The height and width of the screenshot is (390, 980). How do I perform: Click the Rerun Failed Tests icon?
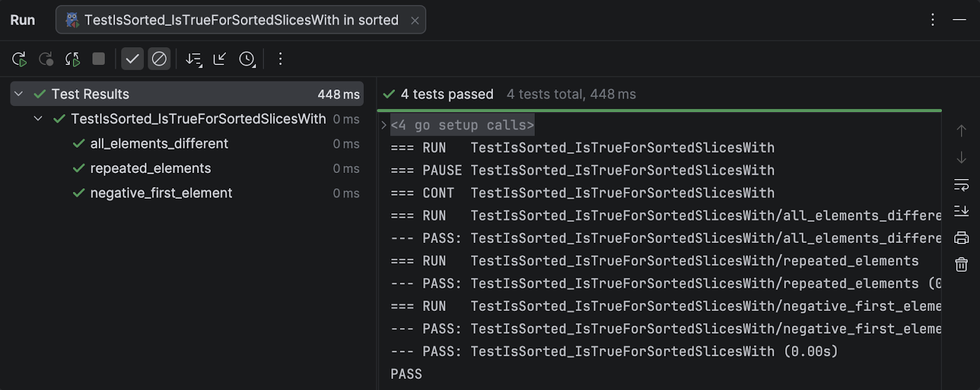pyautogui.click(x=46, y=59)
